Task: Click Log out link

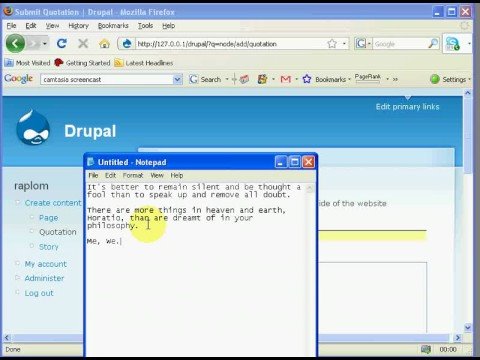Action: (39, 293)
